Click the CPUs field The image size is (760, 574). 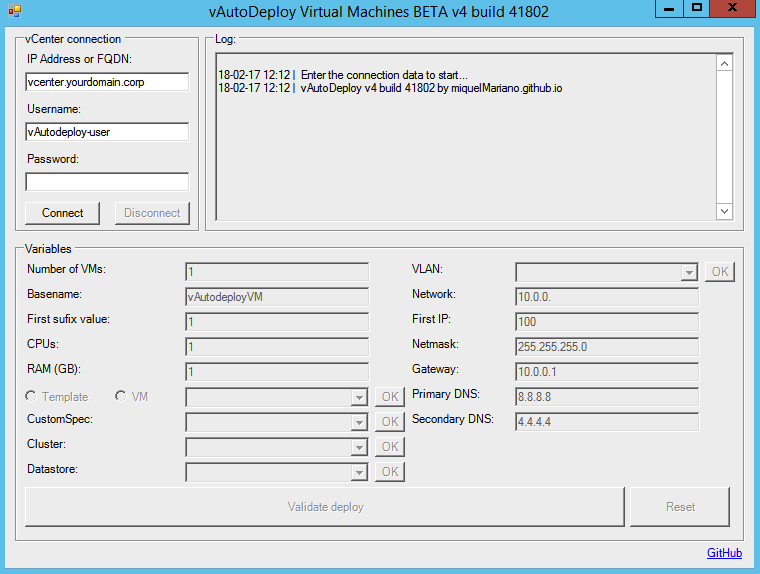[x=277, y=347]
